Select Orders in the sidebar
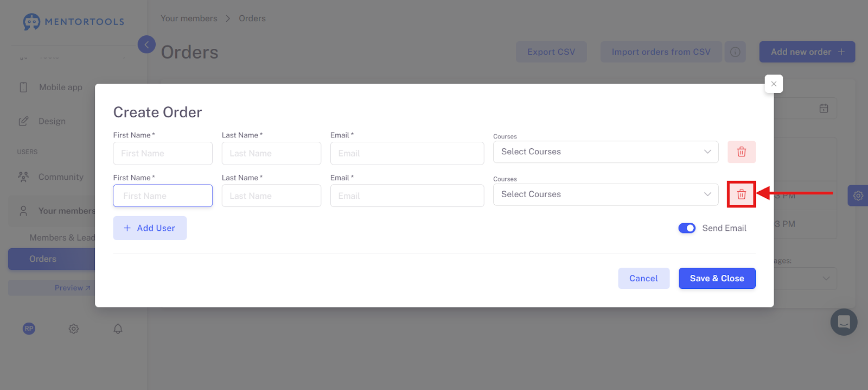868x390 pixels. [x=52, y=259]
